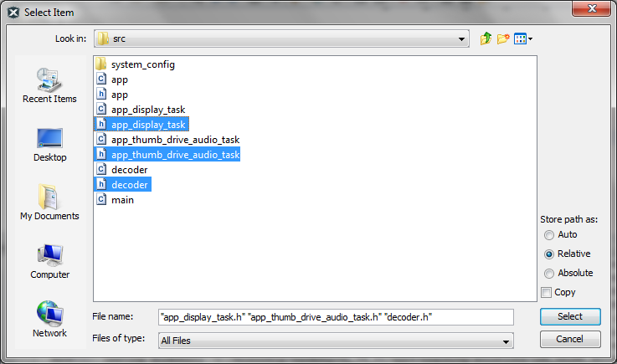The image size is (617, 364).
Task: Open Files of type dropdown
Action: click(506, 341)
